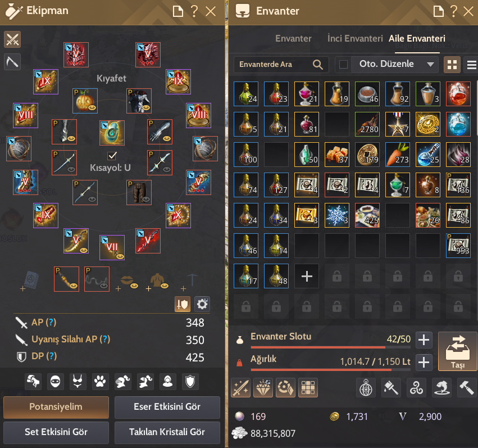Expand inventory slots with Envanter Slotu plus
The height and width of the screenshot is (448, 478).
coord(424,340)
